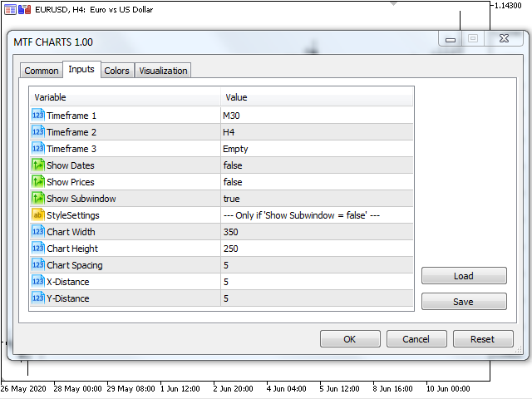Toggle the Show Dates false value
This screenshot has width=532, height=399.
317,165
